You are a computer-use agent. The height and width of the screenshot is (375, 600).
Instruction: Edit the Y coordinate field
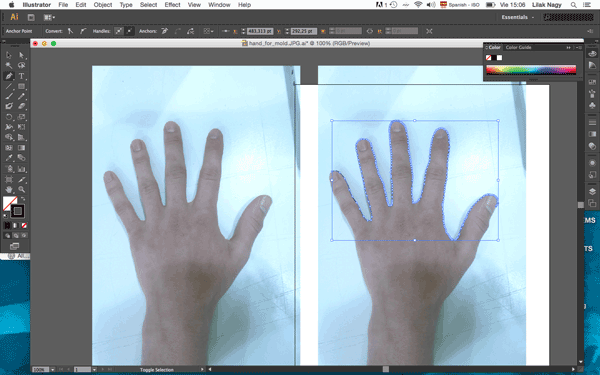[x=303, y=31]
